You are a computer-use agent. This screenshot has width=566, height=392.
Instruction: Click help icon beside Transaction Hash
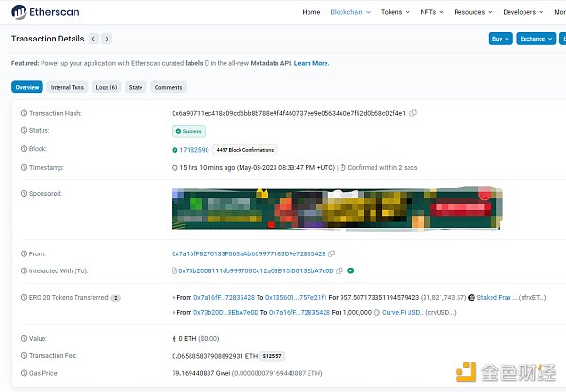click(21, 113)
